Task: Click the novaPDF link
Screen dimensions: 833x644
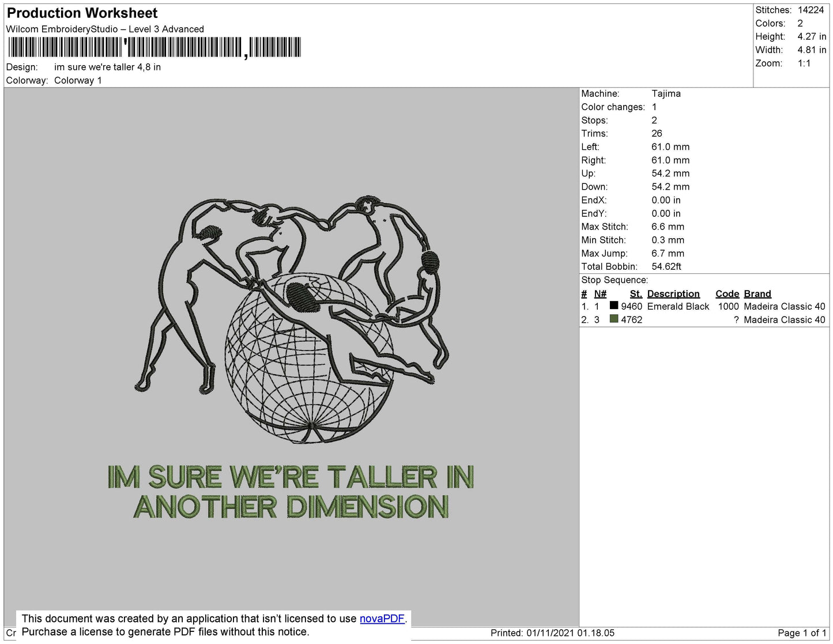Action: [x=382, y=619]
